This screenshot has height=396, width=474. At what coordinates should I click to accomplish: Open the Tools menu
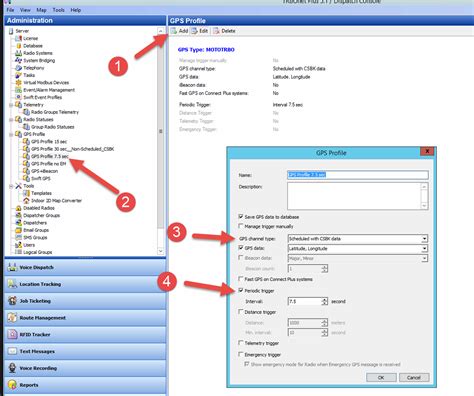click(x=58, y=10)
